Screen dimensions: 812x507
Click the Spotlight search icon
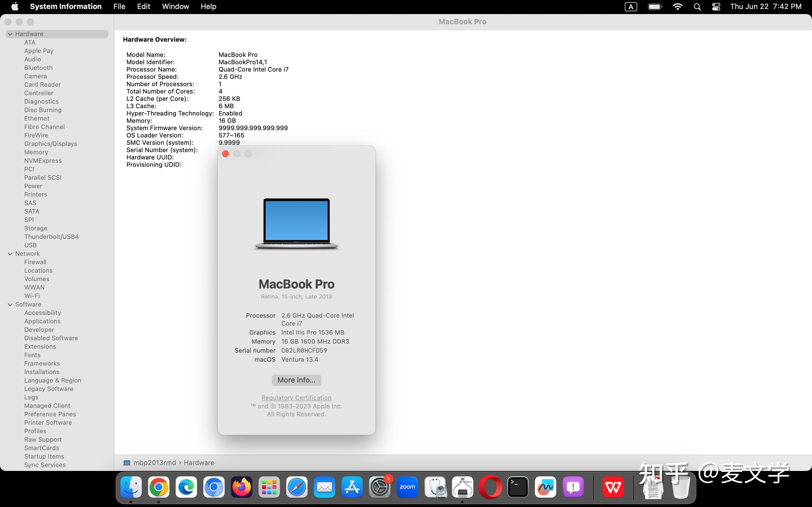(x=697, y=7)
